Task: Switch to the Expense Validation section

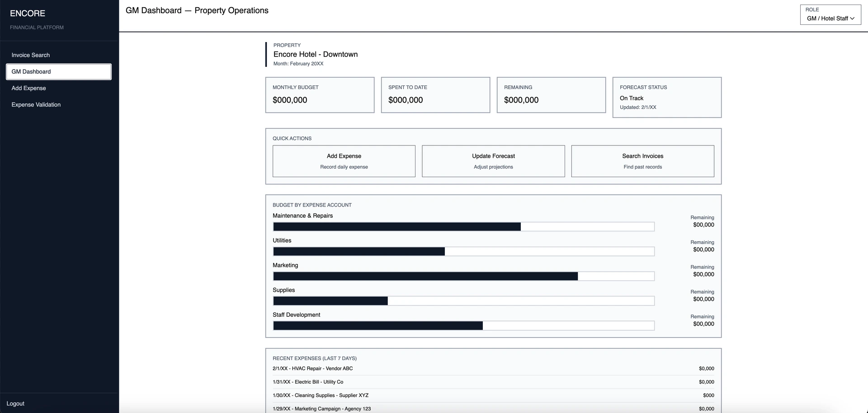Action: [36, 104]
